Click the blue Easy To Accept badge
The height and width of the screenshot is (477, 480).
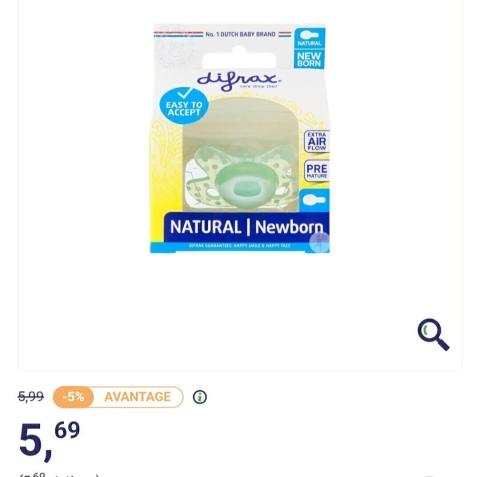coord(184,106)
